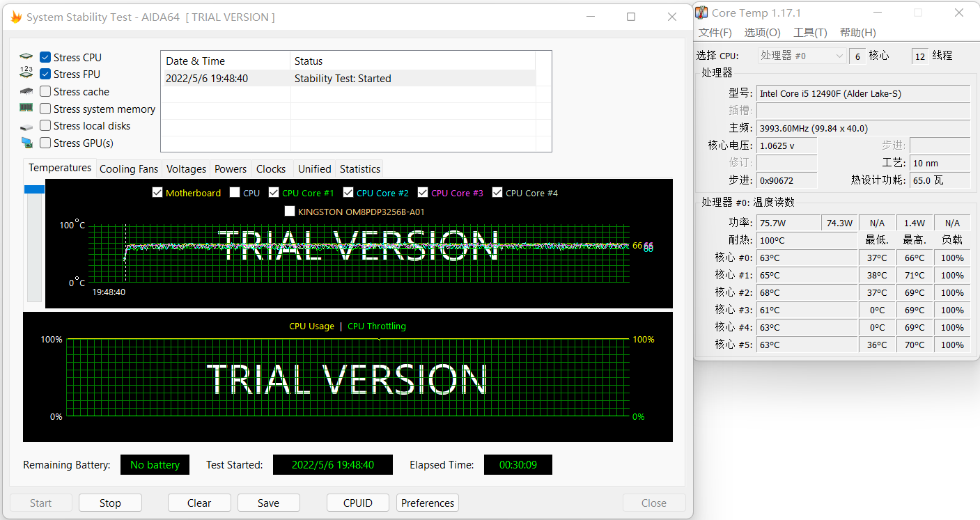Click the 00:30:09 elapsed time display

tap(518, 464)
